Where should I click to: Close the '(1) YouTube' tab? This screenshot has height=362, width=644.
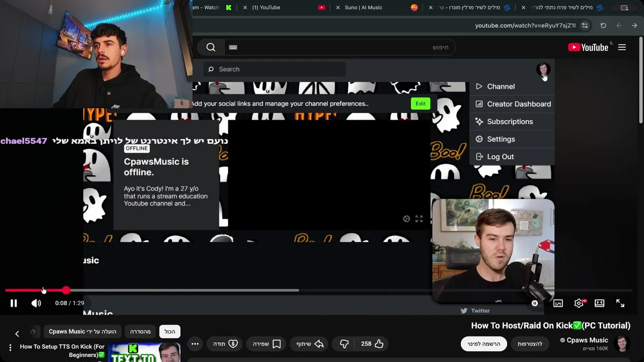(245, 8)
